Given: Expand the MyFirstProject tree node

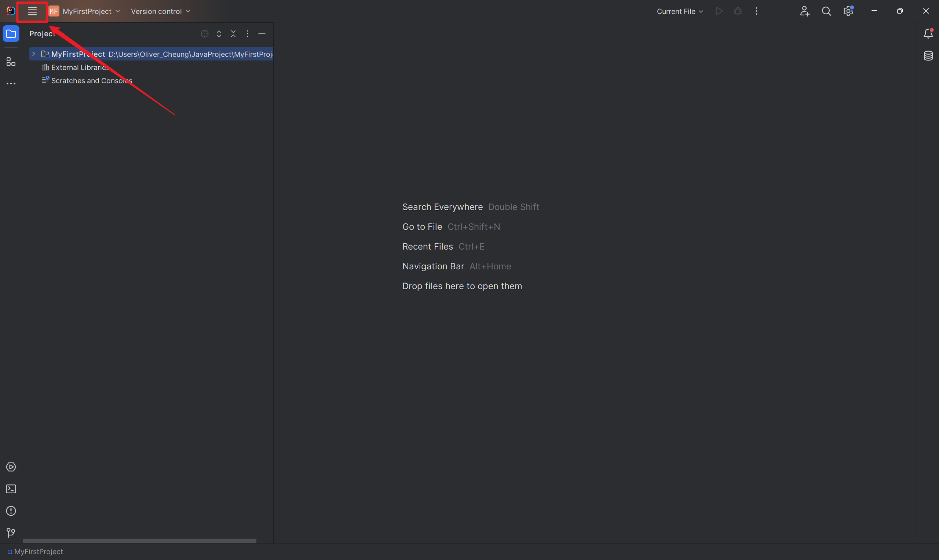Looking at the screenshot, I should [x=34, y=54].
